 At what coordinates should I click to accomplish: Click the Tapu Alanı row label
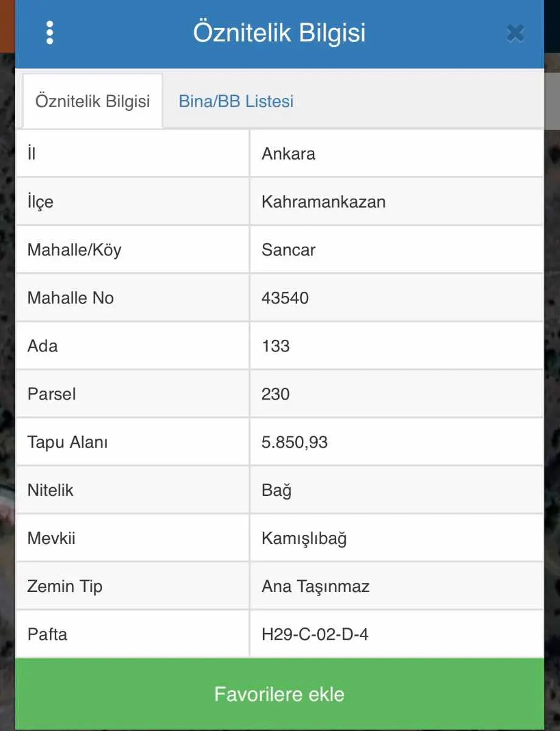[68, 442]
